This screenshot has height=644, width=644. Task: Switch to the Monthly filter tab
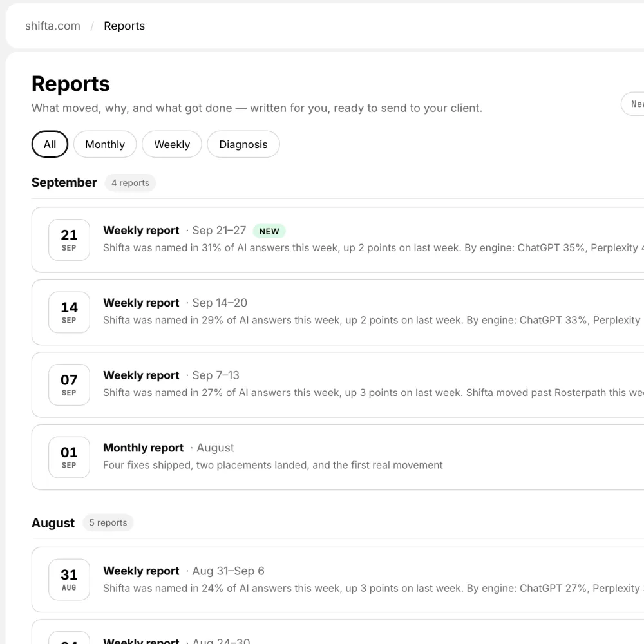tap(105, 144)
